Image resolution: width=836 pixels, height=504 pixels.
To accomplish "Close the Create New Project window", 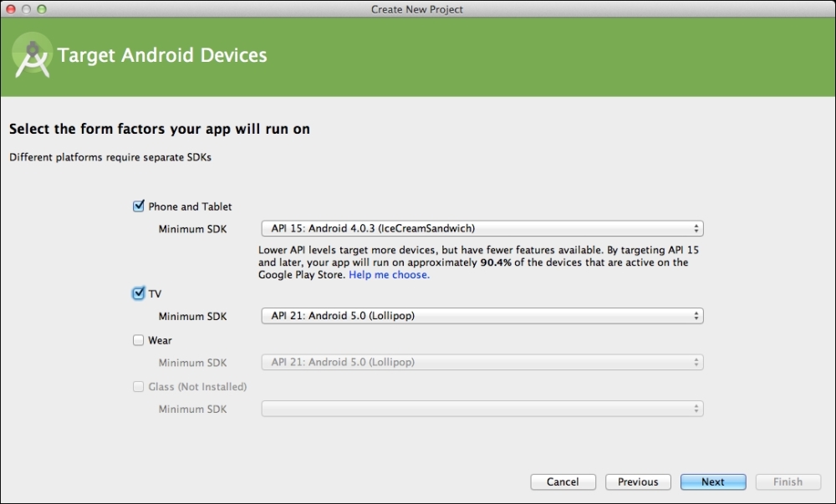I will [11, 9].
